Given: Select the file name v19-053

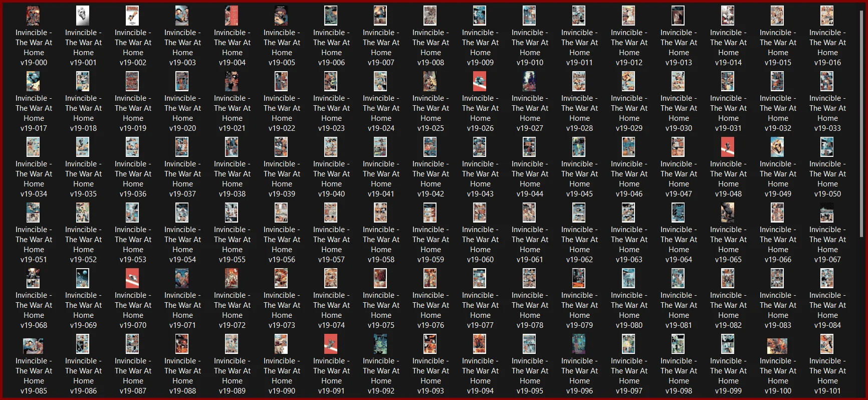Looking at the screenshot, I should 133,245.
